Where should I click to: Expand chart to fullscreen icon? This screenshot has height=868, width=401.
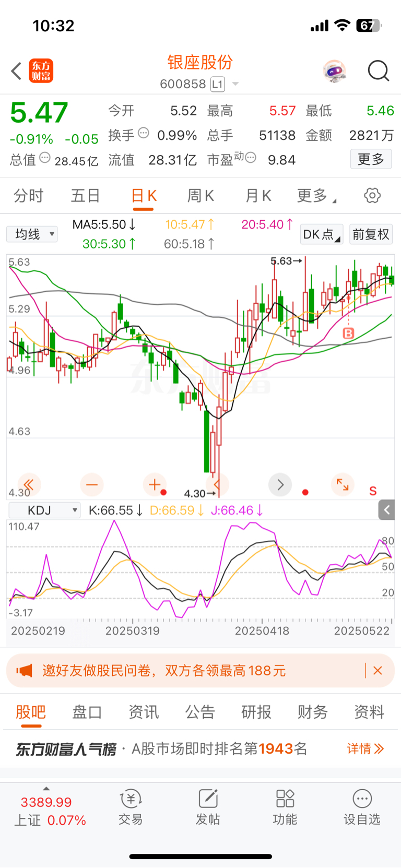pos(343,485)
